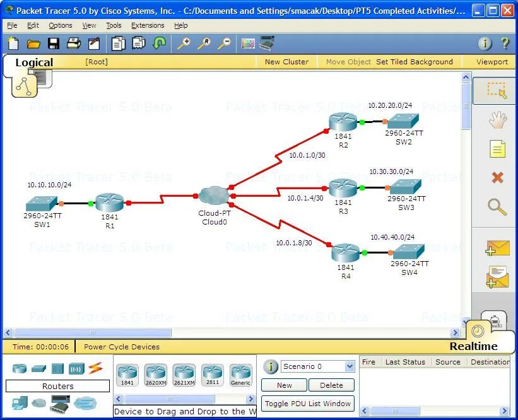Open the Custom Devices Dialog icon
Image resolution: width=518 pixels, height=420 pixels.
[x=267, y=43]
